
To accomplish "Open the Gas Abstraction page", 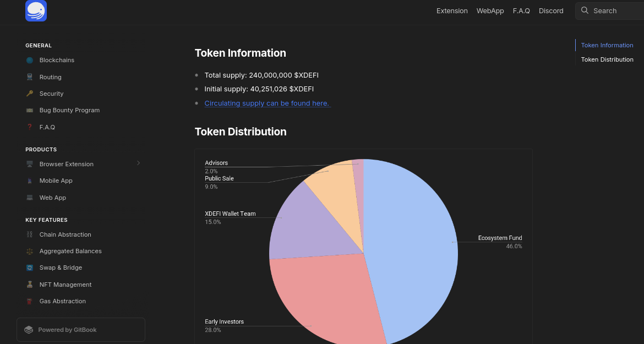I will click(62, 301).
